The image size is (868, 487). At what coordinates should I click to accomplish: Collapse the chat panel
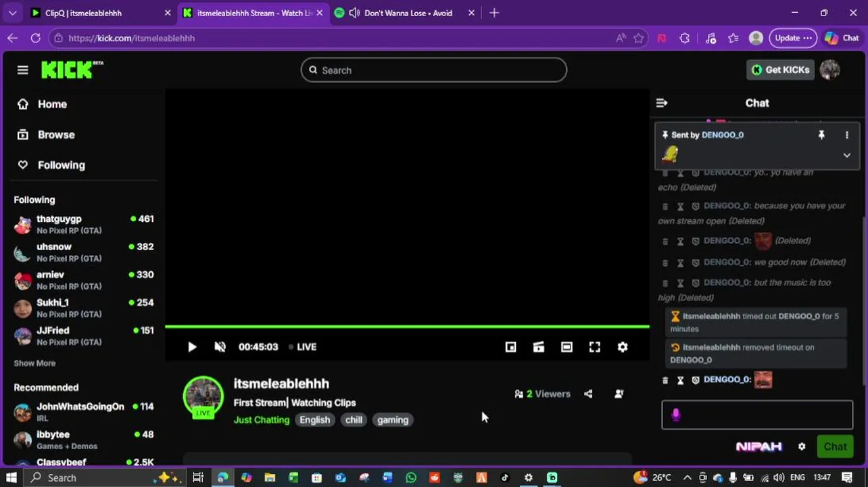pos(662,103)
